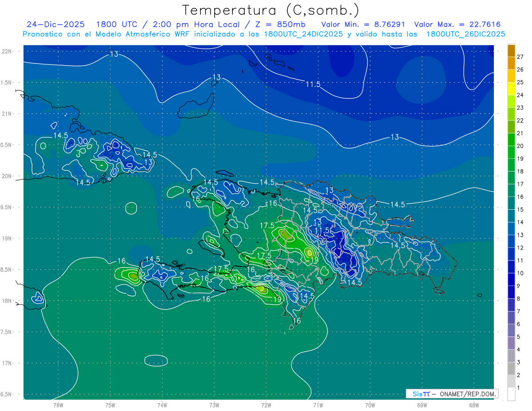Click the 76W longitude axis label
The image size is (532, 411).
point(58,405)
